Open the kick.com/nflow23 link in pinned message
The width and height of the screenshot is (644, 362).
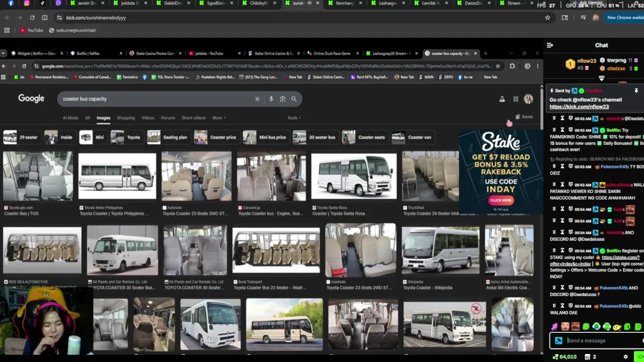point(579,107)
